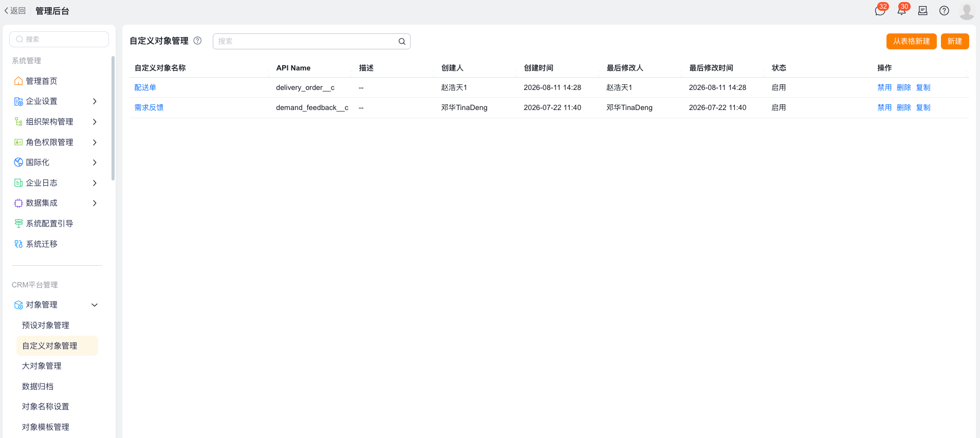Click the 管理首页 home icon
This screenshot has height=438, width=980.
click(x=19, y=81)
